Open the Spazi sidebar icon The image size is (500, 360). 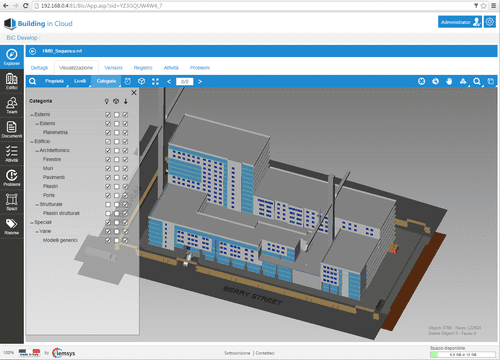tap(12, 202)
